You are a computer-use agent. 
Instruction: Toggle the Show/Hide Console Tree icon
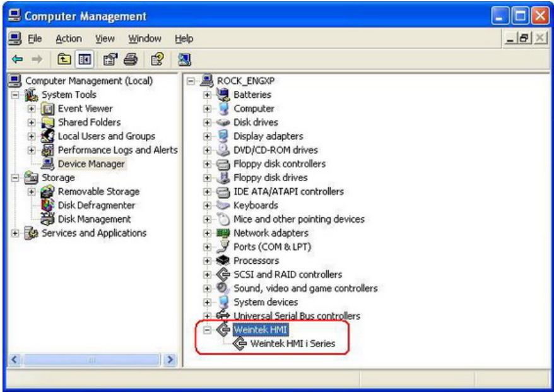pyautogui.click(x=85, y=59)
